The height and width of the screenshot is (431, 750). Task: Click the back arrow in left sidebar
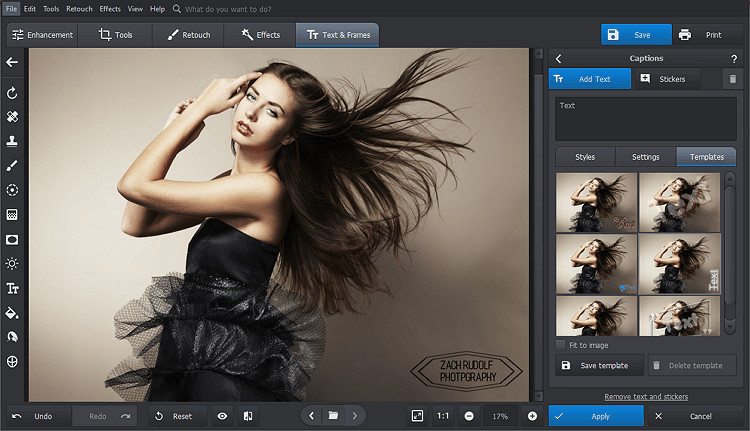[12, 62]
